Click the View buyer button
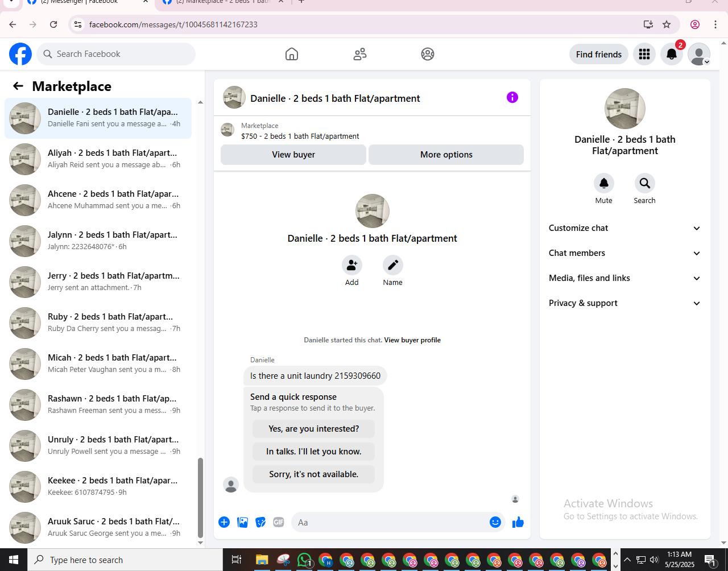Image resolution: width=728 pixels, height=571 pixels. pyautogui.click(x=293, y=155)
